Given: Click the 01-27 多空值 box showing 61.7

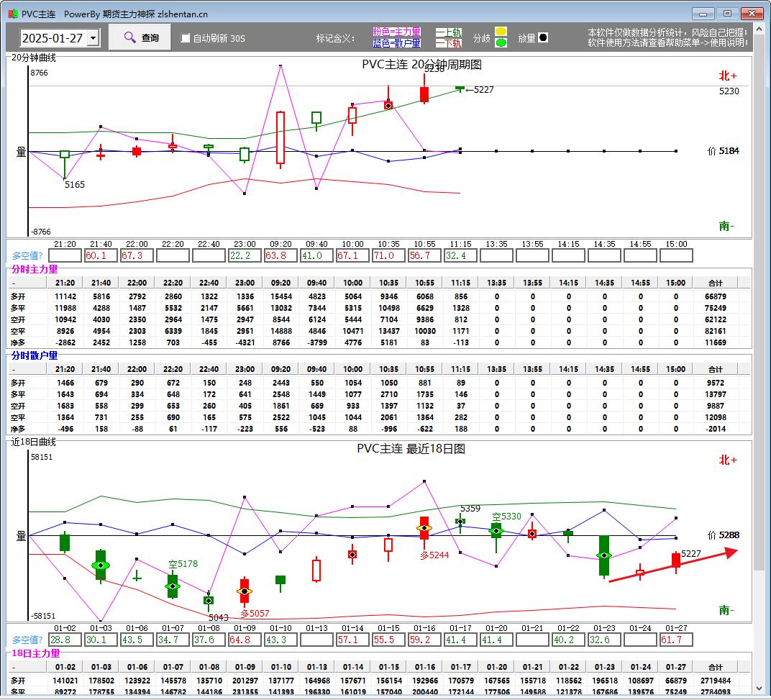Looking at the screenshot, I should 675,640.
